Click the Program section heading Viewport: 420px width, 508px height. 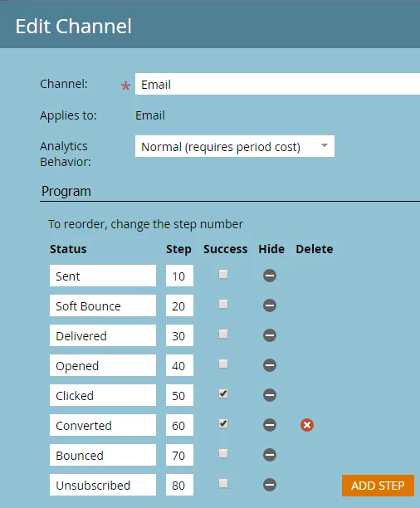[x=66, y=191]
